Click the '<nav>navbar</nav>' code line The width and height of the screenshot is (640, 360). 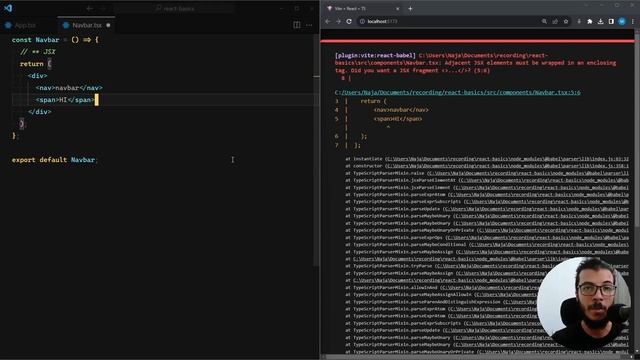coord(69,88)
